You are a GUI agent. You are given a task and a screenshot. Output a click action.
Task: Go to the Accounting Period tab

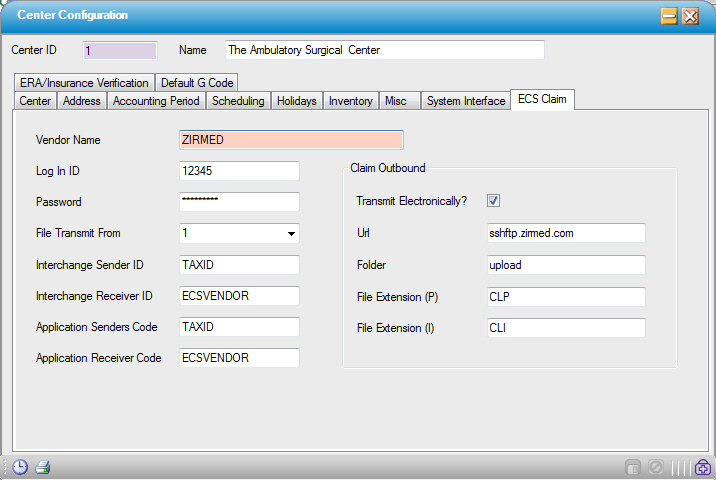click(x=156, y=101)
